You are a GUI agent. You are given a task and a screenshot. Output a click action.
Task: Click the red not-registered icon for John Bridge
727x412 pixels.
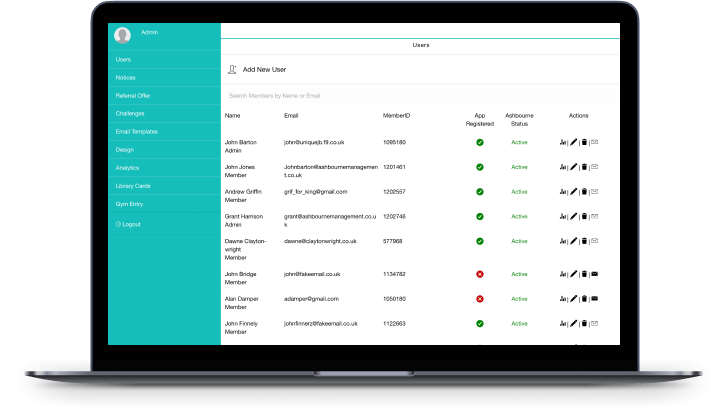pyautogui.click(x=480, y=274)
